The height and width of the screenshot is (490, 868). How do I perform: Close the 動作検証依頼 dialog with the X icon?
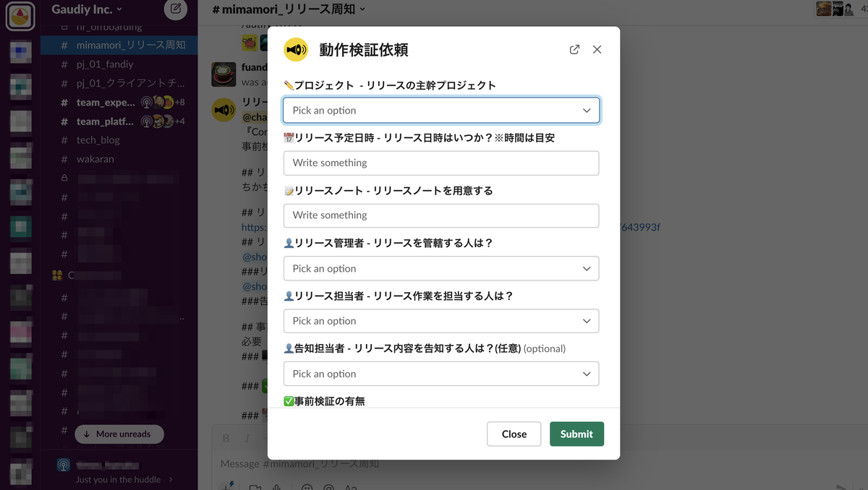[597, 50]
